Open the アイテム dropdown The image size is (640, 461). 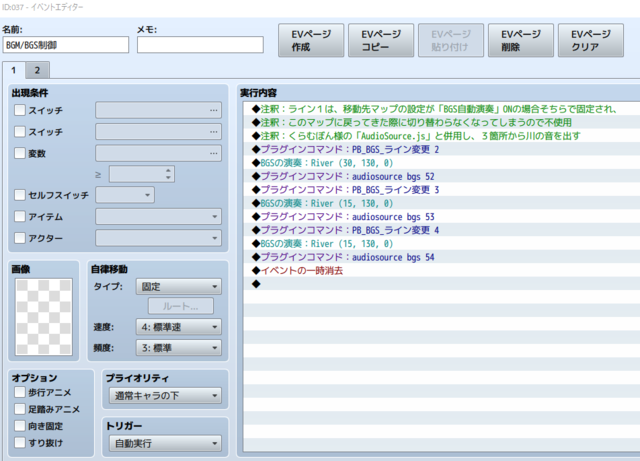coord(158,216)
